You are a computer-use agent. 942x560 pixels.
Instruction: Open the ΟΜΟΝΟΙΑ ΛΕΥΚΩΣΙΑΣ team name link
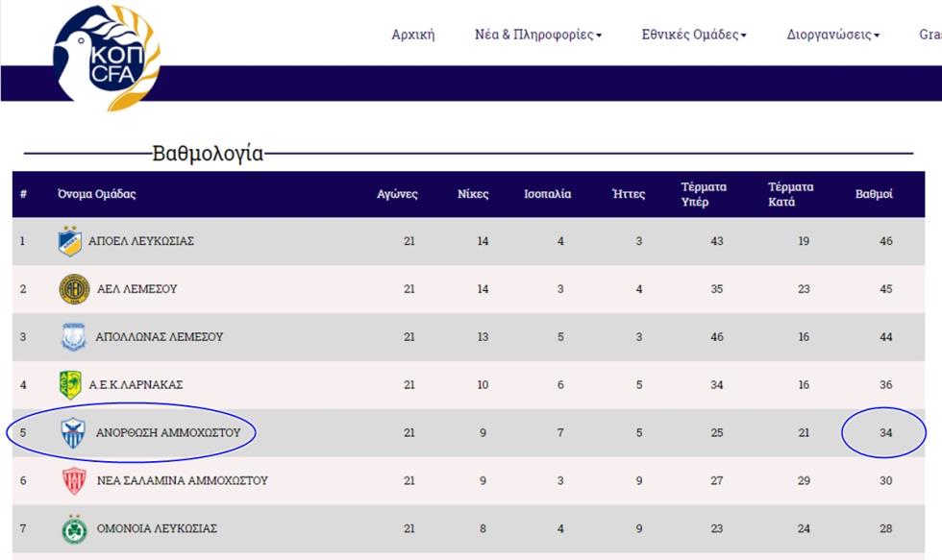157,529
